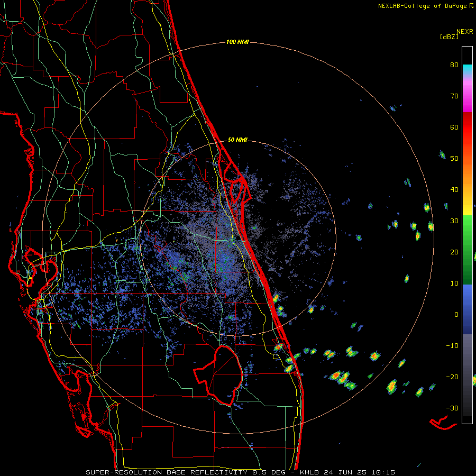Click the dBZ units label
Screen dimensions: 476x476
[449, 36]
